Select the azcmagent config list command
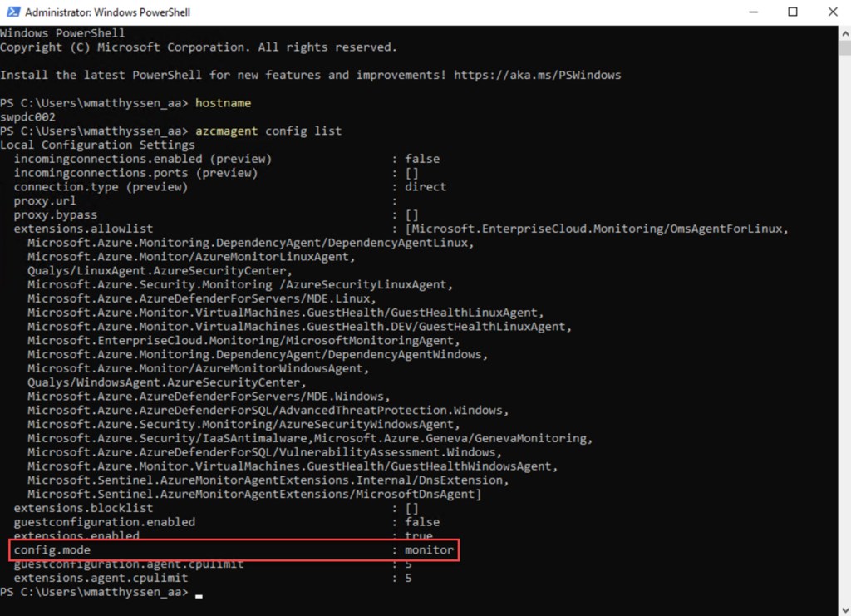851x616 pixels. point(268,131)
